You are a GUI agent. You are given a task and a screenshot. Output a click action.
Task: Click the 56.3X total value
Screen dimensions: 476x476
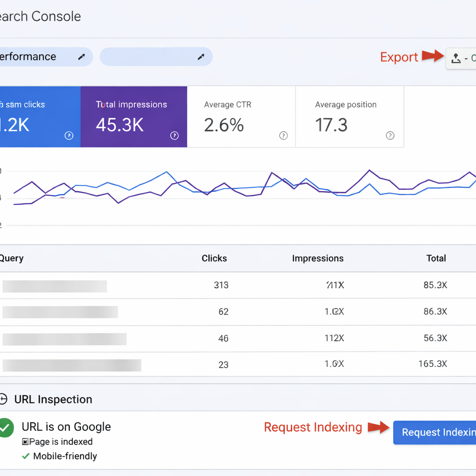pyautogui.click(x=435, y=338)
